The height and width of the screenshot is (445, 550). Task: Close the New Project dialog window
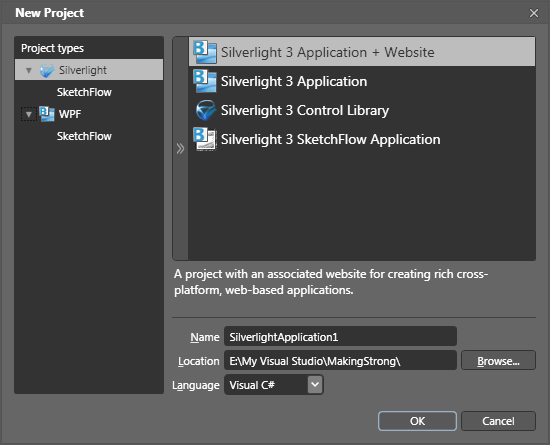pyautogui.click(x=534, y=13)
